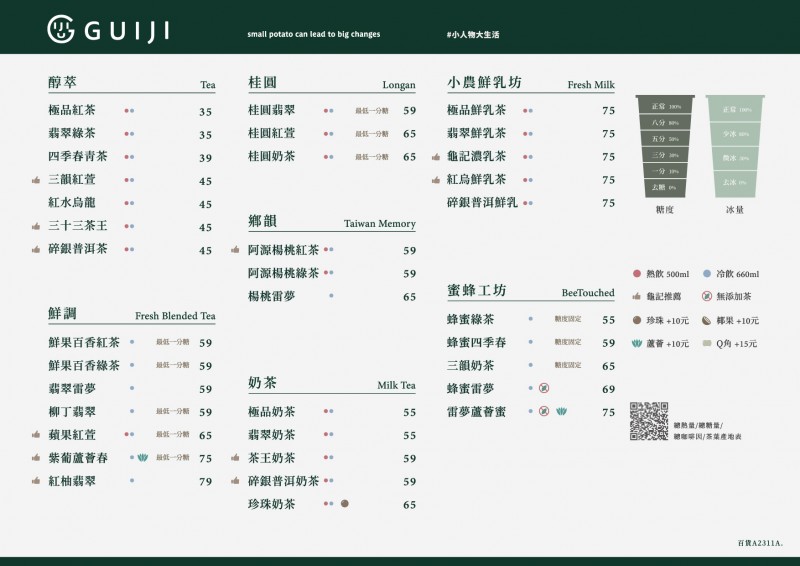Click the #小人物大生活 hashtag
The height and width of the screenshot is (566, 800).
(x=472, y=35)
